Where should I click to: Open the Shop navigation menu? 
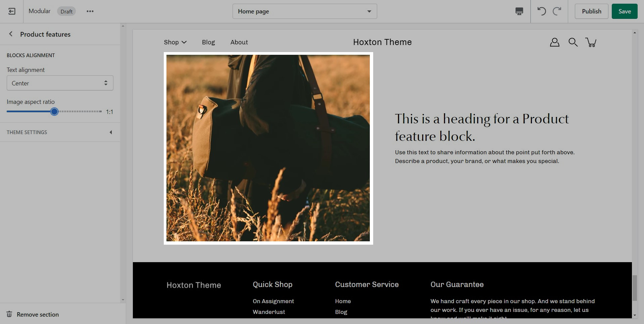point(175,42)
